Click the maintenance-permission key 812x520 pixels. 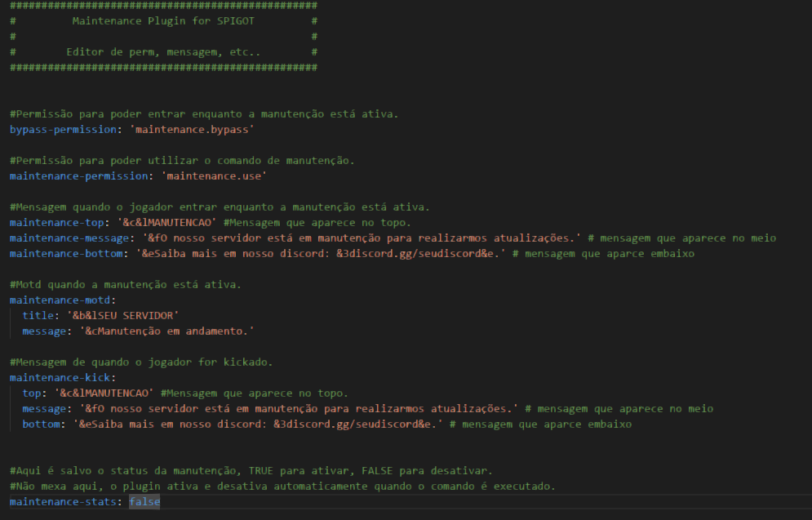click(79, 176)
